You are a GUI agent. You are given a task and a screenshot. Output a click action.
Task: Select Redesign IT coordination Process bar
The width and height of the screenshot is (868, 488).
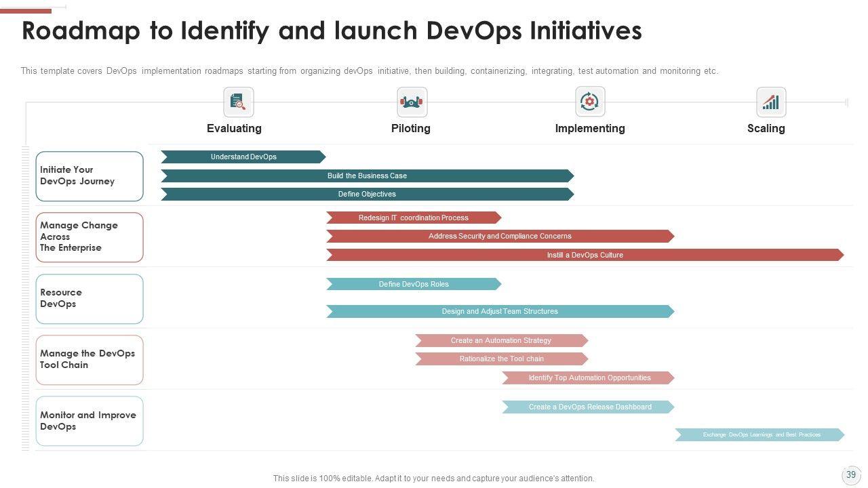[413, 218]
